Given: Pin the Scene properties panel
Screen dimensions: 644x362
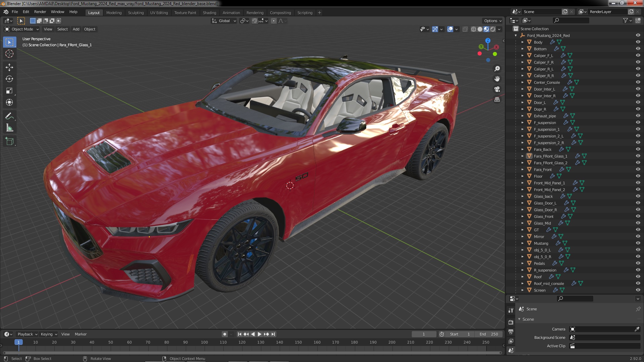Looking at the screenshot, I should point(638,309).
